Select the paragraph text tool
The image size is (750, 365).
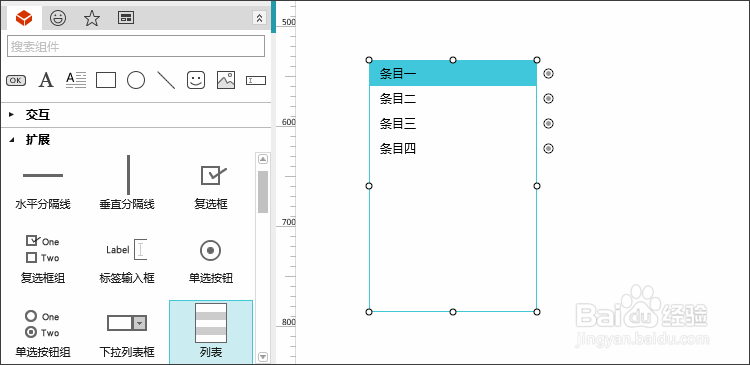point(76,80)
